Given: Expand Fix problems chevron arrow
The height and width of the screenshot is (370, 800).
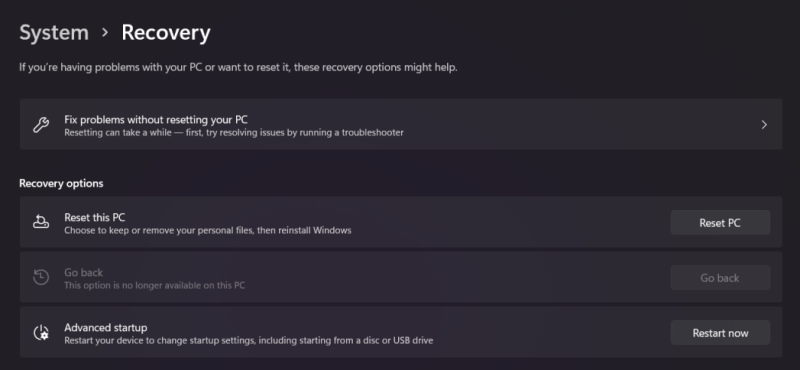Looking at the screenshot, I should coord(764,125).
